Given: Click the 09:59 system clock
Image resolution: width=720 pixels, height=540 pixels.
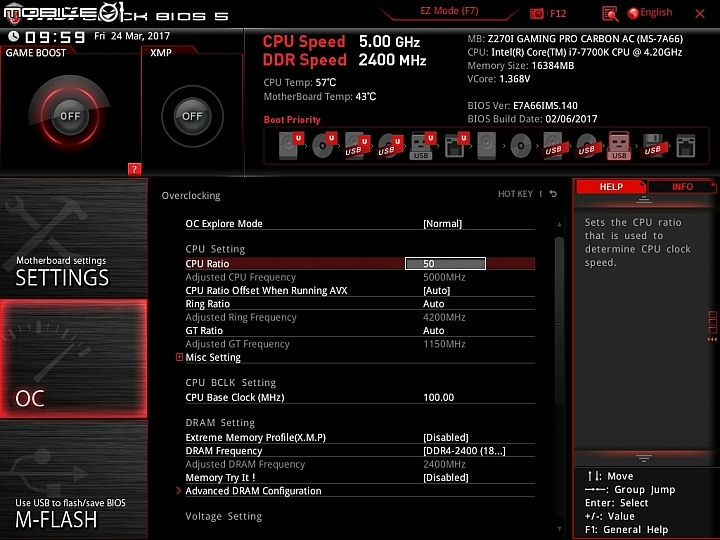Looking at the screenshot, I should (x=55, y=37).
